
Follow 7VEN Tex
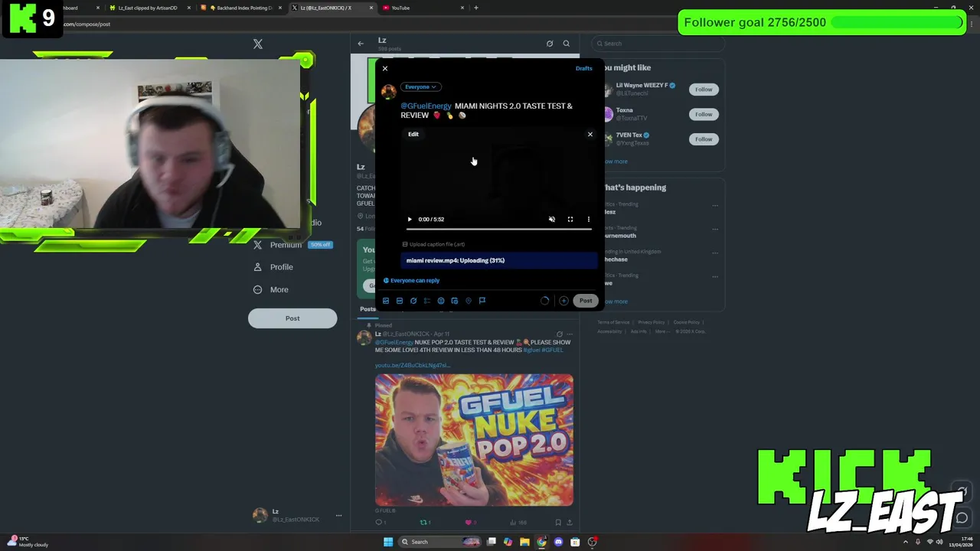pyautogui.click(x=704, y=139)
